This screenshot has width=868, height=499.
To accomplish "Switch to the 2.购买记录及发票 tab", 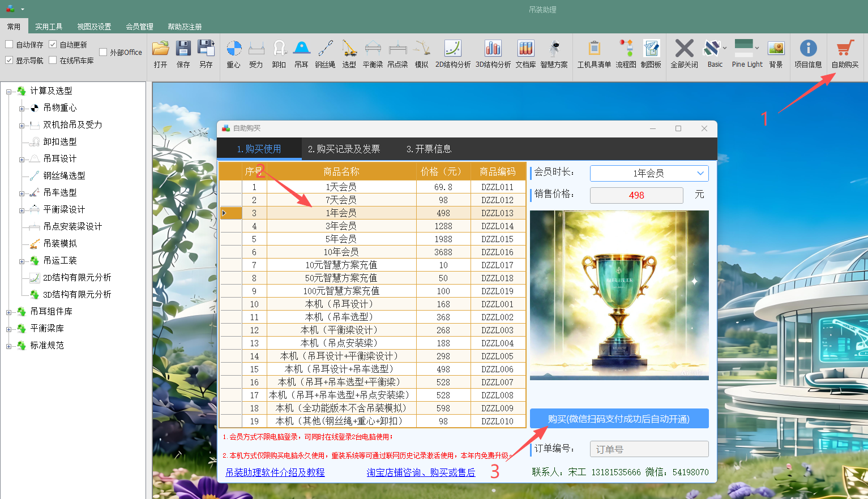I will pos(344,149).
